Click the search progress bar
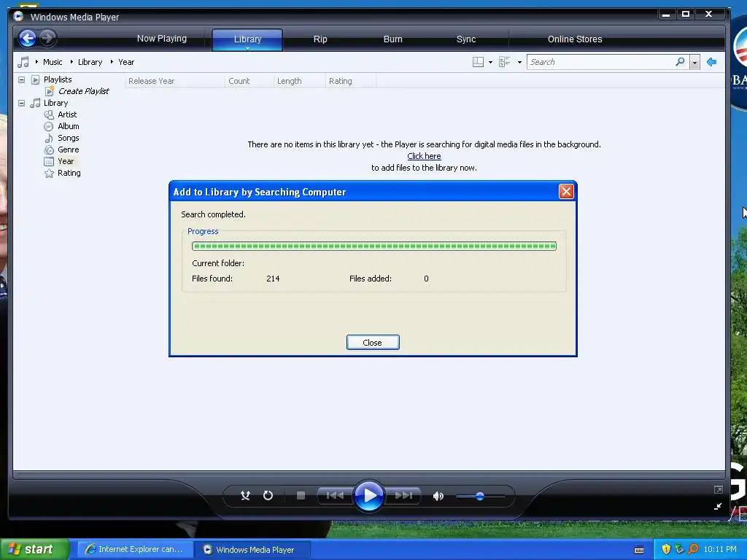747x560 pixels. [374, 246]
